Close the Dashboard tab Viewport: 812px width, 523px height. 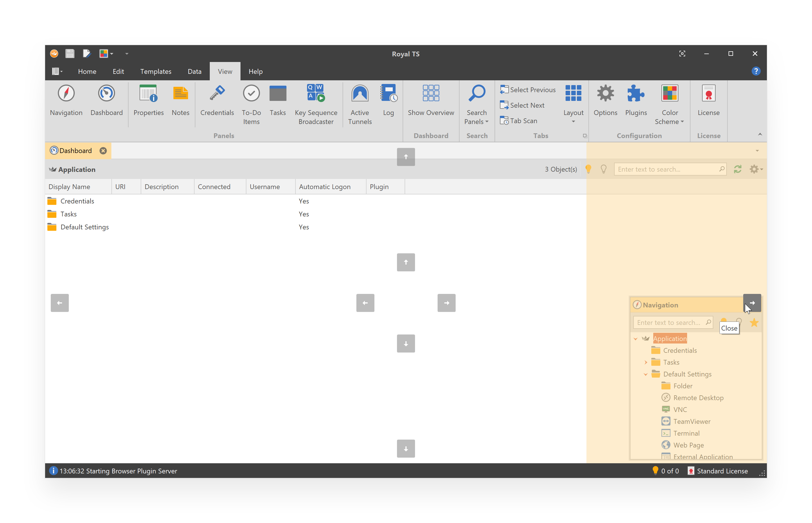coord(103,151)
